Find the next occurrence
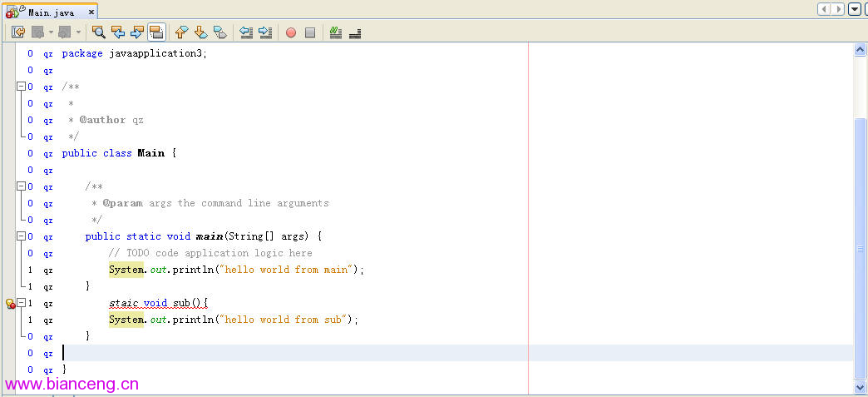Screen dimensions: 868x397 point(136,32)
